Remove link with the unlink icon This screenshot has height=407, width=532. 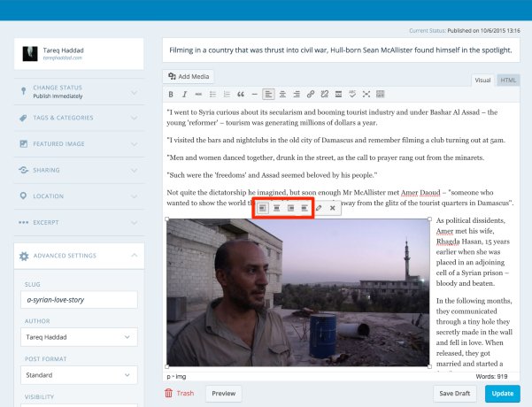click(324, 95)
